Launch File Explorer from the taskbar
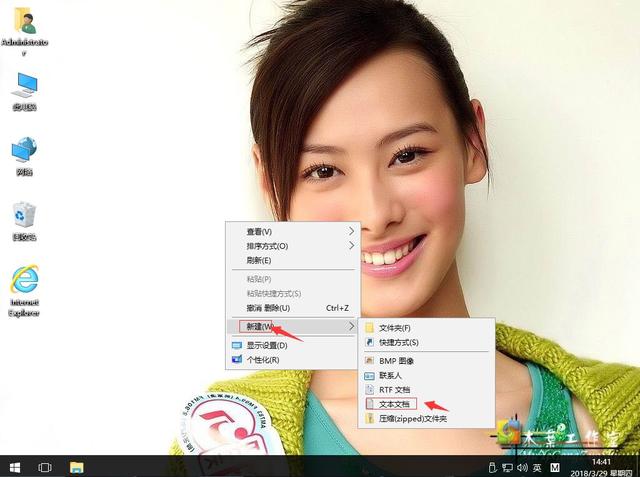The image size is (640, 477). coord(76,467)
